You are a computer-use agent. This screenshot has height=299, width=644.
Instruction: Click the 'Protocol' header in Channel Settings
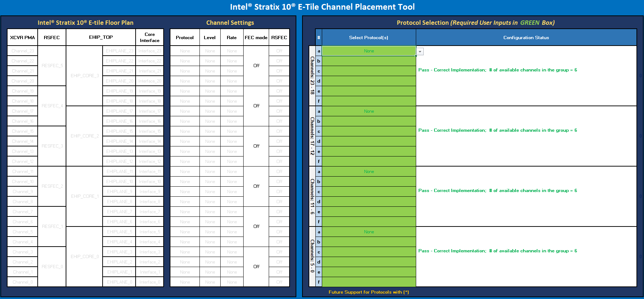(185, 37)
